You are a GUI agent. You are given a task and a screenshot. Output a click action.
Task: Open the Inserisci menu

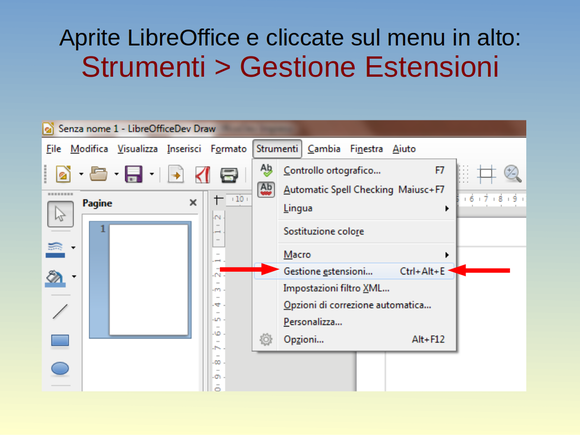pyautogui.click(x=184, y=149)
